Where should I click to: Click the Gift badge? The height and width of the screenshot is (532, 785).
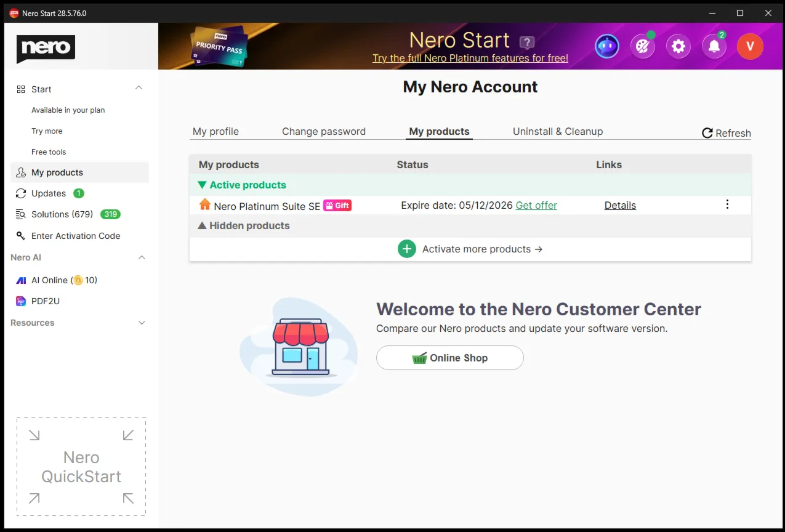338,206
